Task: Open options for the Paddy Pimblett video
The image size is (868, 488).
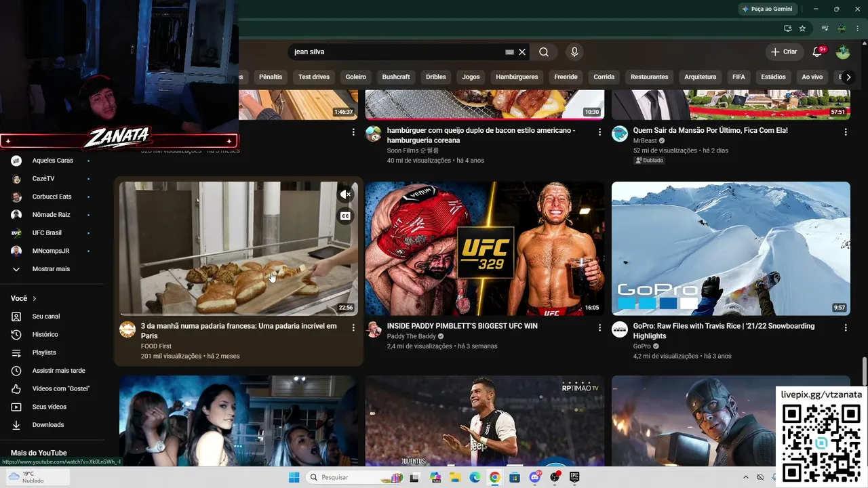Action: [x=599, y=327]
